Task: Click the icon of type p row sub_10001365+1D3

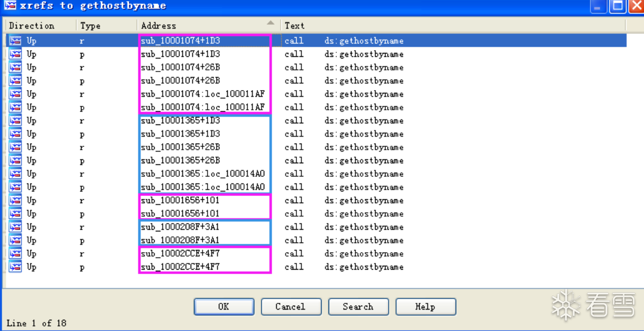Action: tap(15, 134)
